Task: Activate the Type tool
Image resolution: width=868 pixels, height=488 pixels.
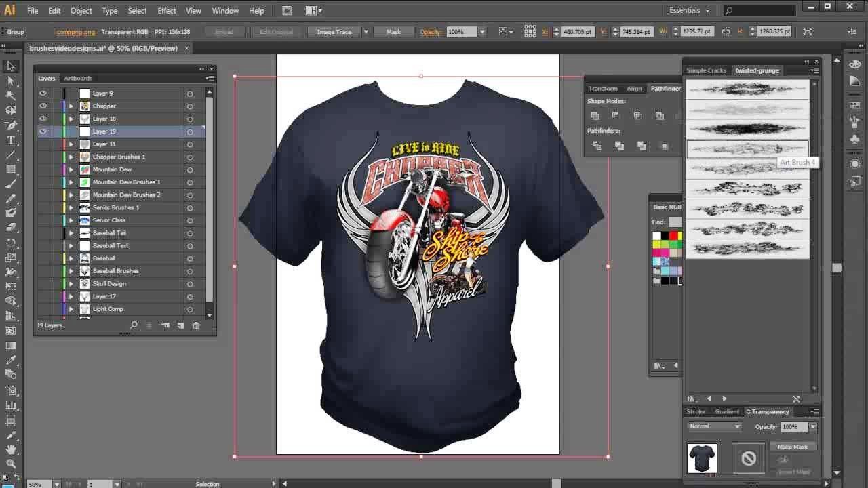Action: coord(11,140)
